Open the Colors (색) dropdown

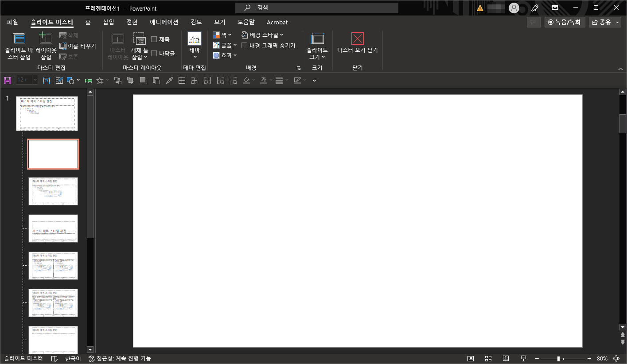click(222, 35)
